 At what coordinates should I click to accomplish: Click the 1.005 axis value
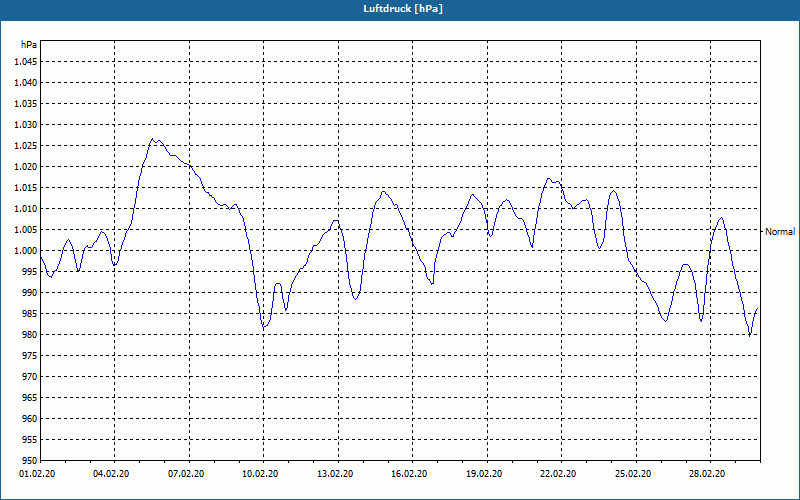(x=26, y=230)
